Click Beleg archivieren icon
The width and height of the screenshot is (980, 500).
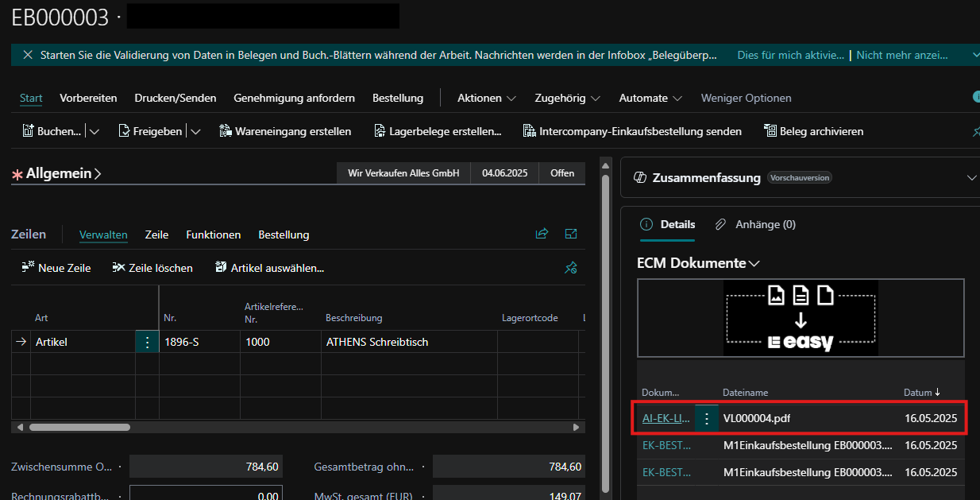point(770,131)
